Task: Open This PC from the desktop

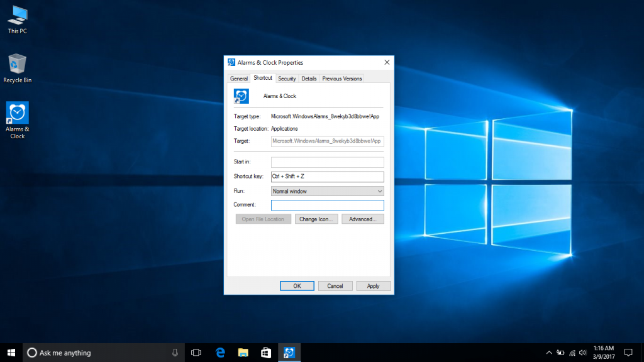Action: pos(16,16)
